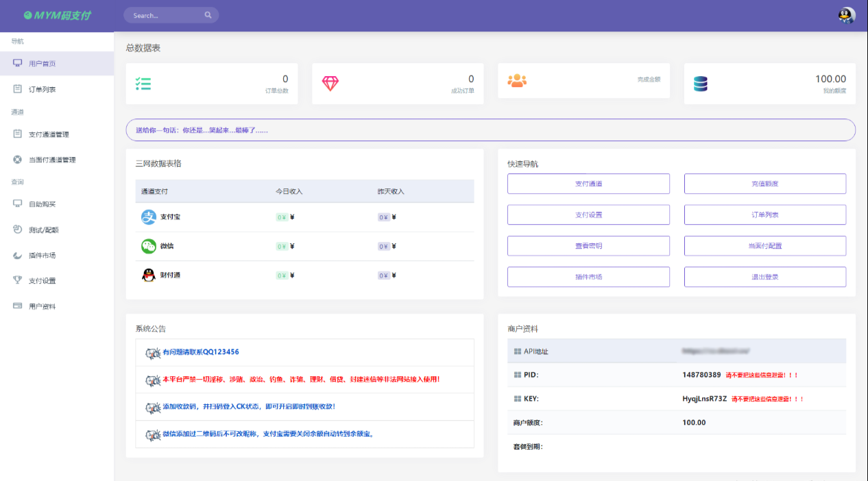Click the icon beside 微信添加过二维码 announcement
Image resolution: width=868 pixels, height=481 pixels.
pyautogui.click(x=153, y=434)
